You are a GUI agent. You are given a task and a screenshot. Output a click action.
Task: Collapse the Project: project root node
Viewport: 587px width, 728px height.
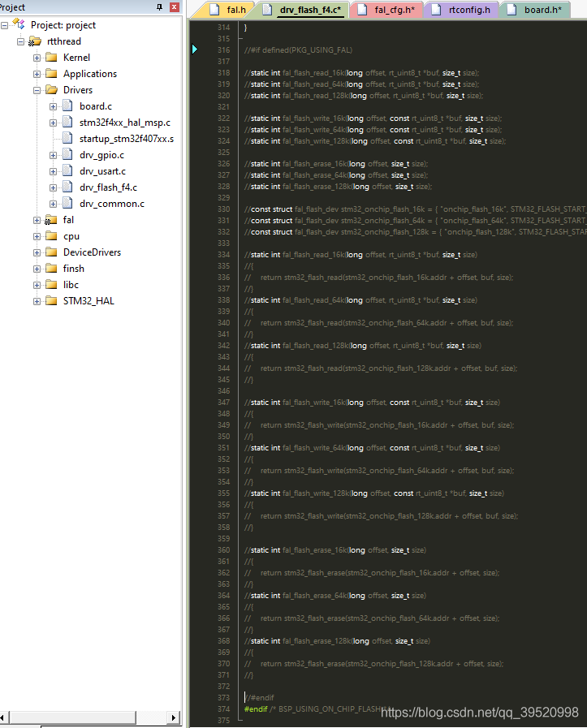pos(5,25)
